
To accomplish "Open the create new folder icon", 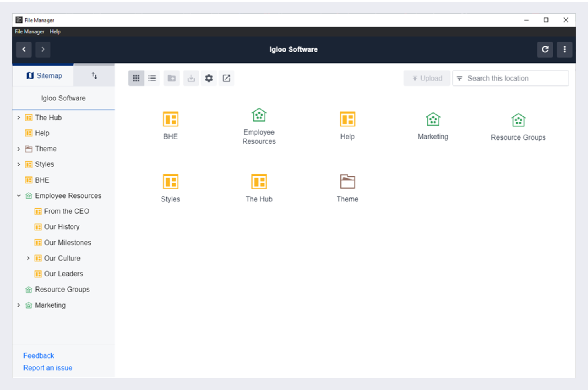I will coord(172,78).
